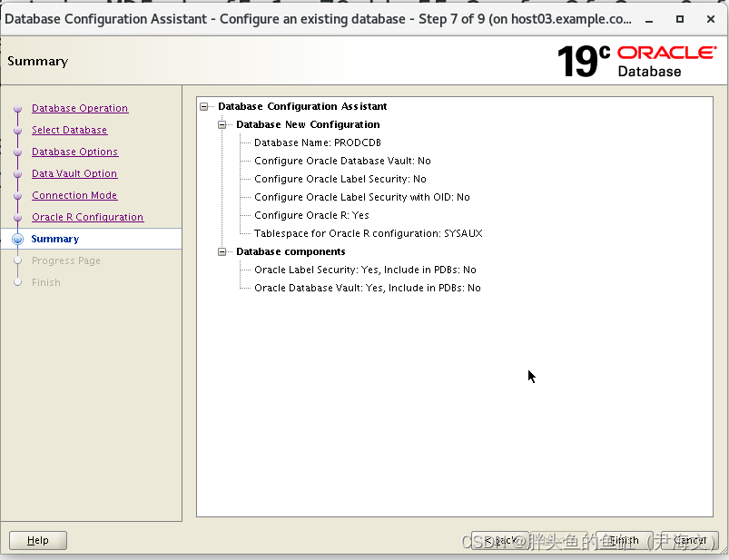The width and height of the screenshot is (729, 560).
Task: Select the 'Oracle Database Vault: Yes, Include in PDBs: No' row
Action: pyautogui.click(x=368, y=288)
